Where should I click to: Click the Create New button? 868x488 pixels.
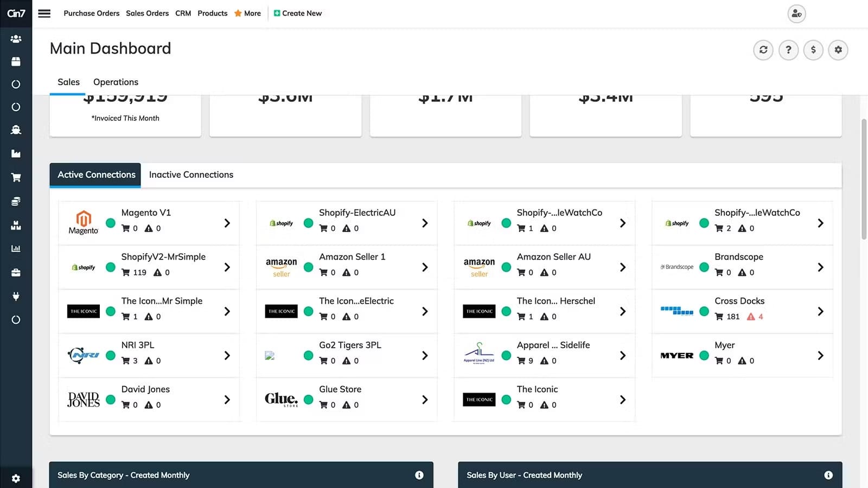tap(298, 13)
